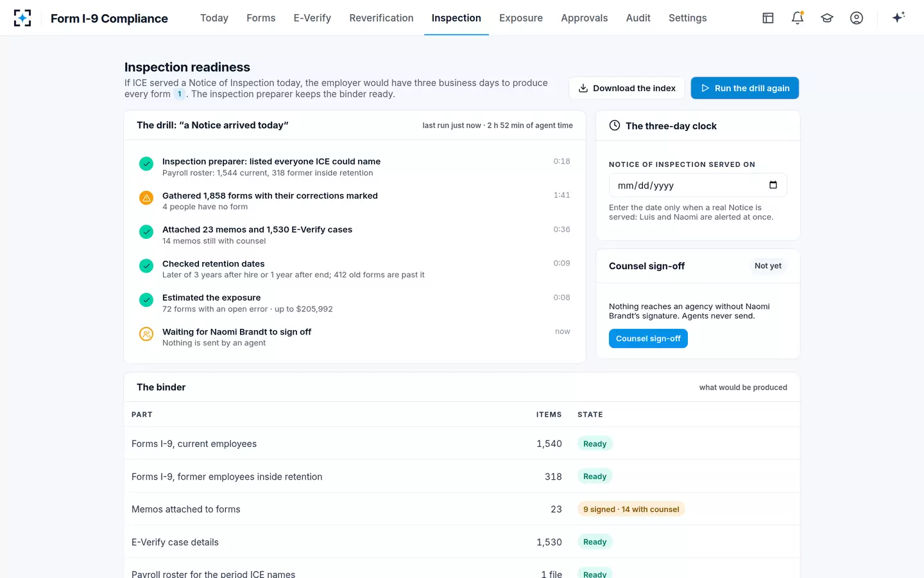Click the PART column header

coord(142,415)
